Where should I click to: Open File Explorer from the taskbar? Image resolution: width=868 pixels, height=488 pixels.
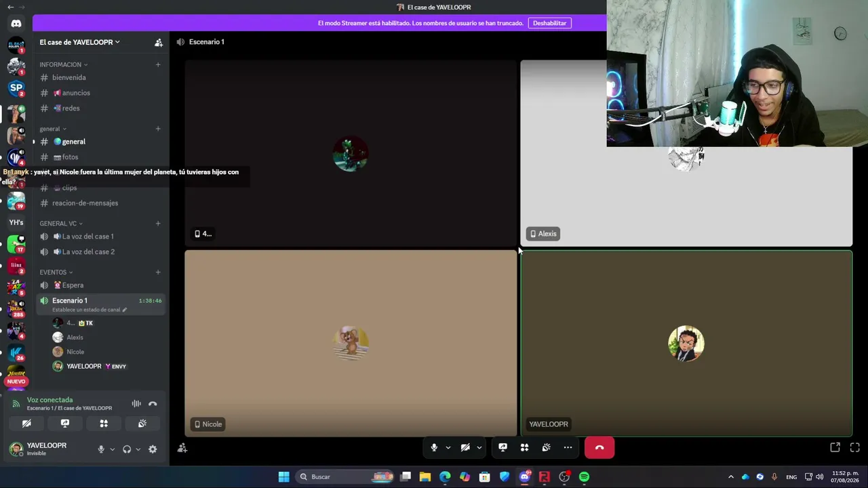[425, 476]
